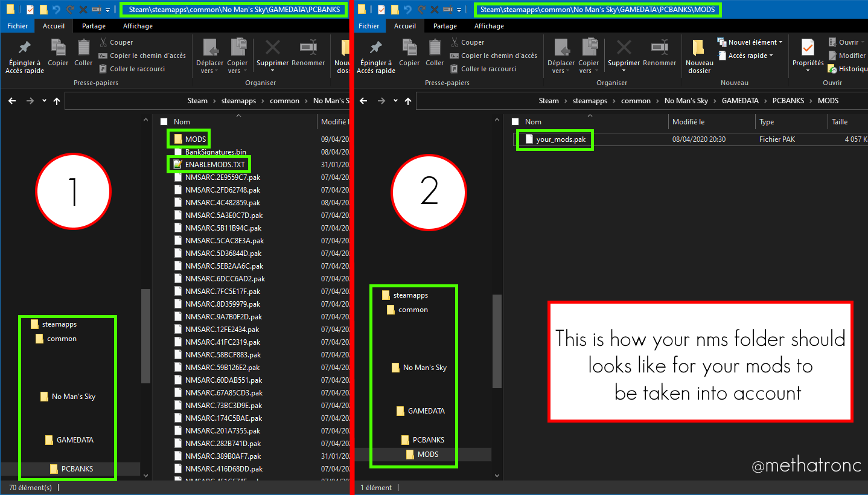The image size is (868, 495).
Task: Toggle select-all checkbox beside Nom in right window
Action: (x=515, y=122)
